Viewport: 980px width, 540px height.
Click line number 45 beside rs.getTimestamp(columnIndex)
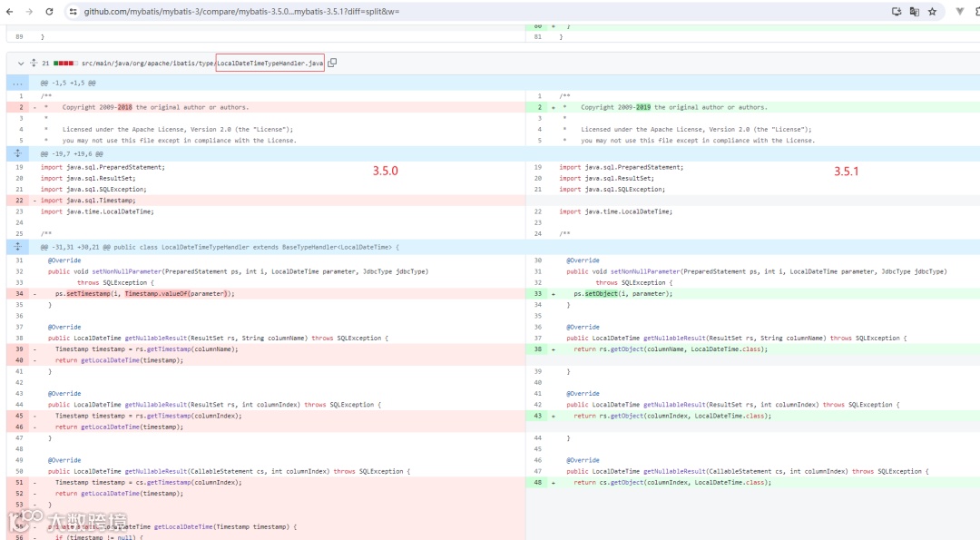click(x=19, y=417)
